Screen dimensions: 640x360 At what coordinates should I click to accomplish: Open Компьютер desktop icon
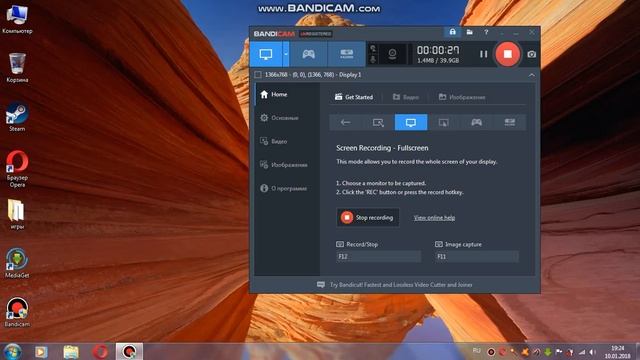coord(17,18)
